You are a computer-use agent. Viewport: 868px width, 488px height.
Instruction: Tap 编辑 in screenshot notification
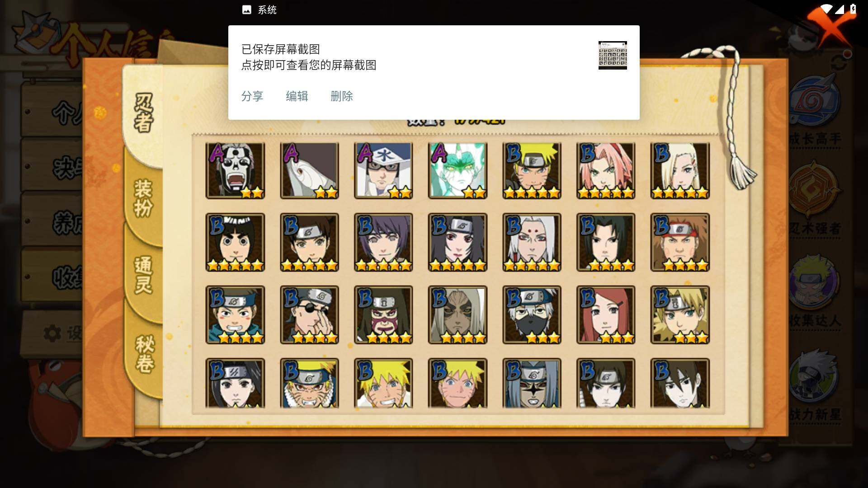pyautogui.click(x=297, y=96)
